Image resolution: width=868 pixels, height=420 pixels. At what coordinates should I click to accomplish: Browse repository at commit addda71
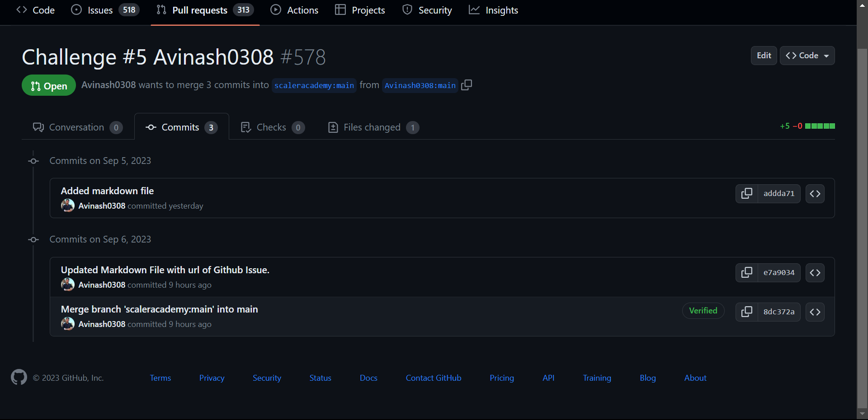815,194
